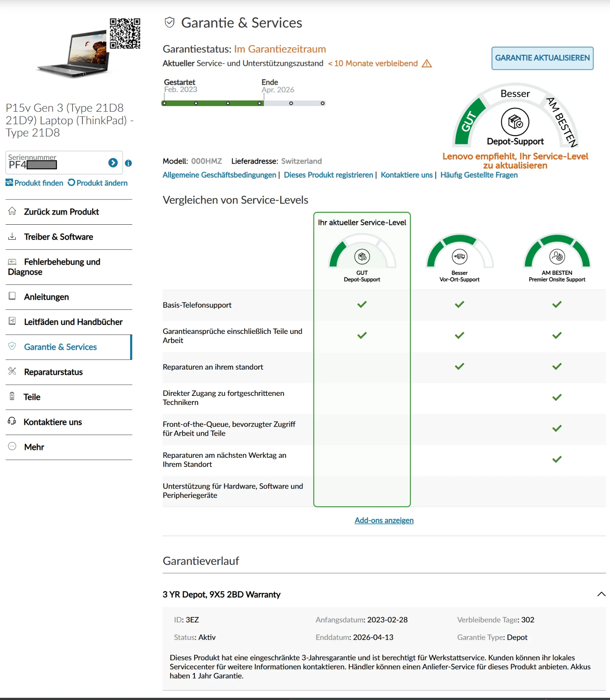The image size is (610, 700).
Task: Click Garantieansprüche checkmark in the GUT column
Action: (x=362, y=335)
